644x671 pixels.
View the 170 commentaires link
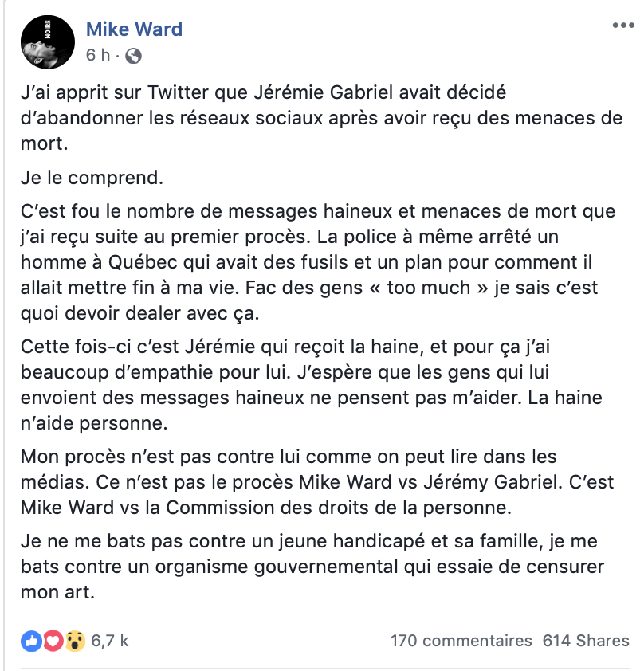(461, 641)
